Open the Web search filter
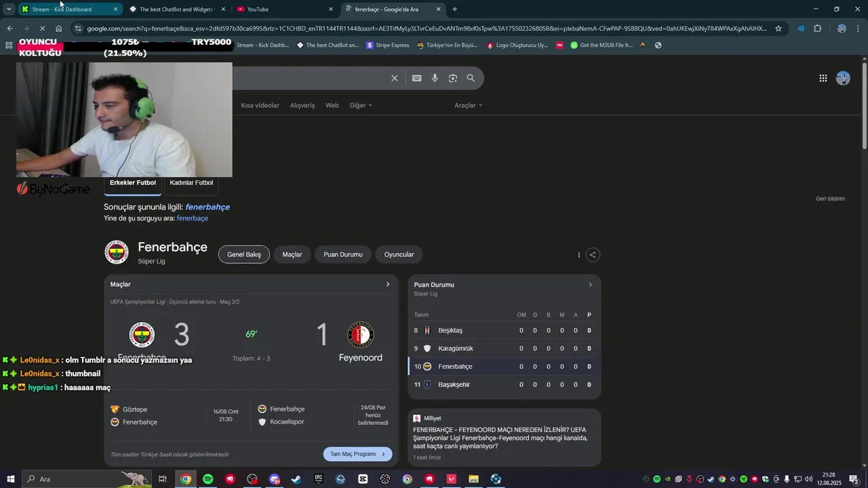The image size is (868, 488). point(332,105)
